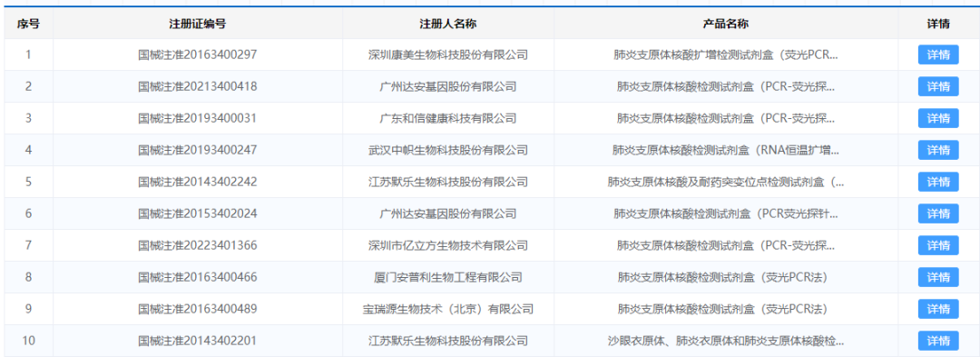Click the 详情 column header

tap(938, 24)
